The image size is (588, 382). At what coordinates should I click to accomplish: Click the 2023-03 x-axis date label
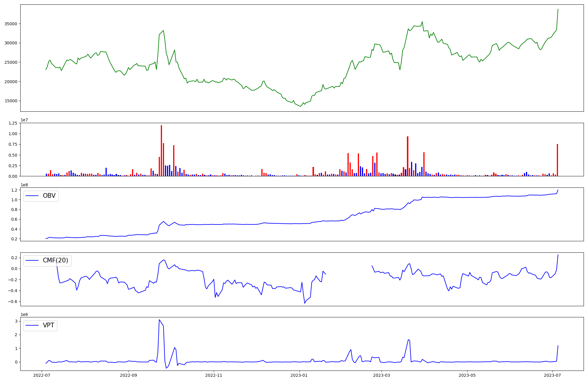coord(382,375)
